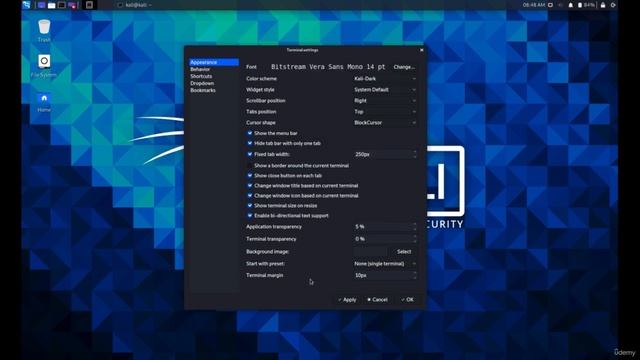Click the Background image path field
Screen dimensions: 640x360
370,251
